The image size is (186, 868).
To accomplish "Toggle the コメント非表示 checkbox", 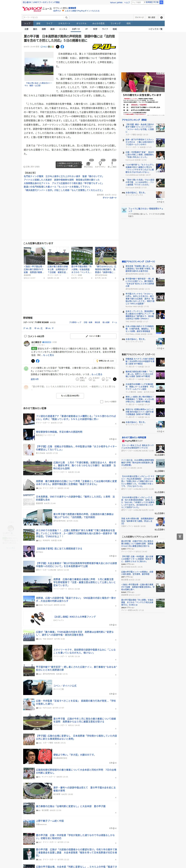I will 102,402.
